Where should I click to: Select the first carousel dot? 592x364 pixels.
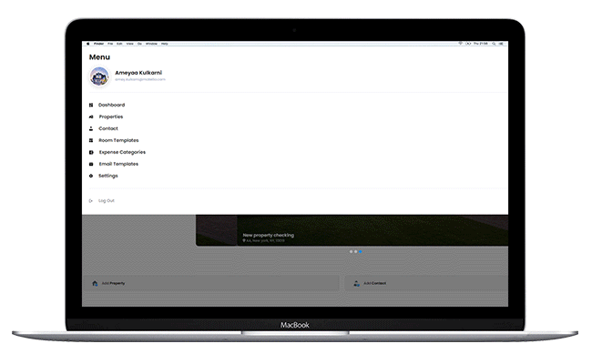(352, 251)
